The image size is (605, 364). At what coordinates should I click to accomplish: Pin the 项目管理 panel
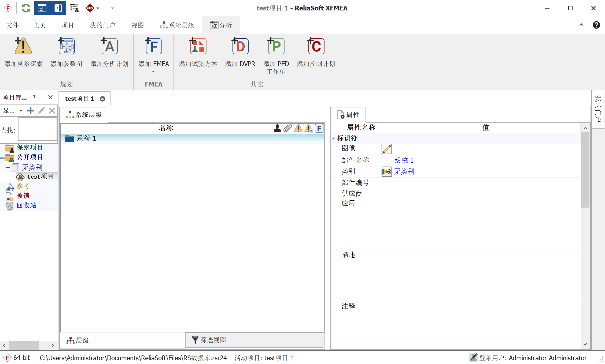[34, 97]
